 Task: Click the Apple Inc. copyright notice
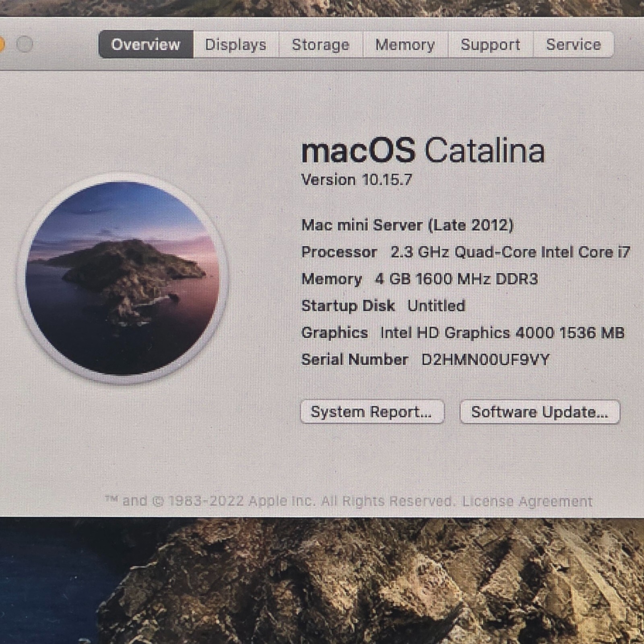pyautogui.click(x=280, y=501)
